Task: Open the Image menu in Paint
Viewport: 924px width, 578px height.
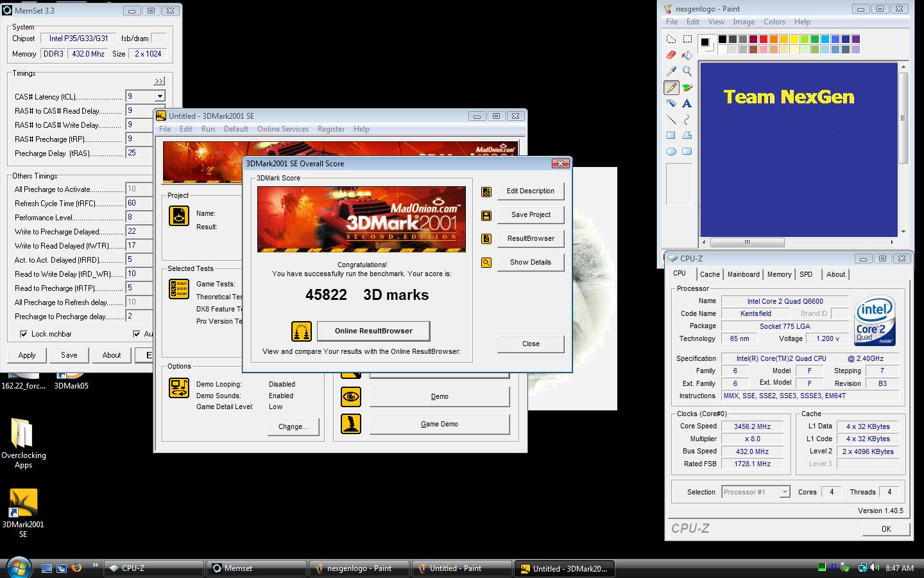Action: 744,22
